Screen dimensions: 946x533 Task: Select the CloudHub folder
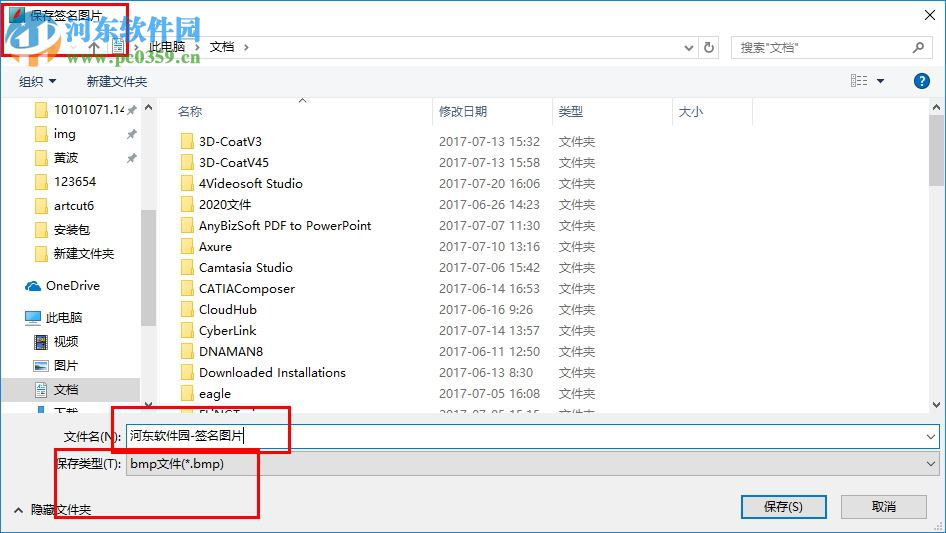227,310
